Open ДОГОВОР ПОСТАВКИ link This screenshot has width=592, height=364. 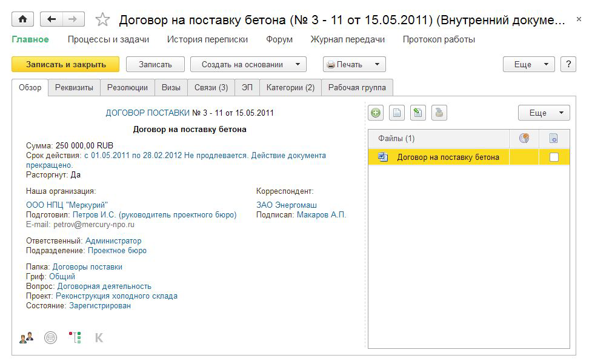[x=148, y=113]
